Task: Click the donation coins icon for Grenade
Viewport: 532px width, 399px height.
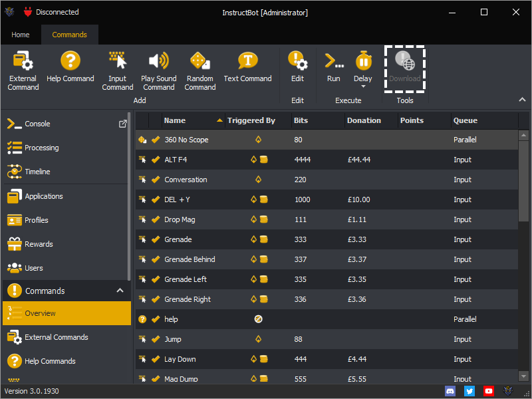Action: [x=263, y=239]
